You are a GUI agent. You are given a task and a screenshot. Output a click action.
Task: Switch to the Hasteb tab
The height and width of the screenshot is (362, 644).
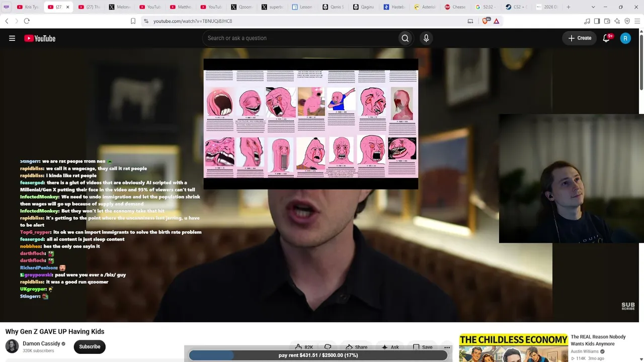point(394,7)
